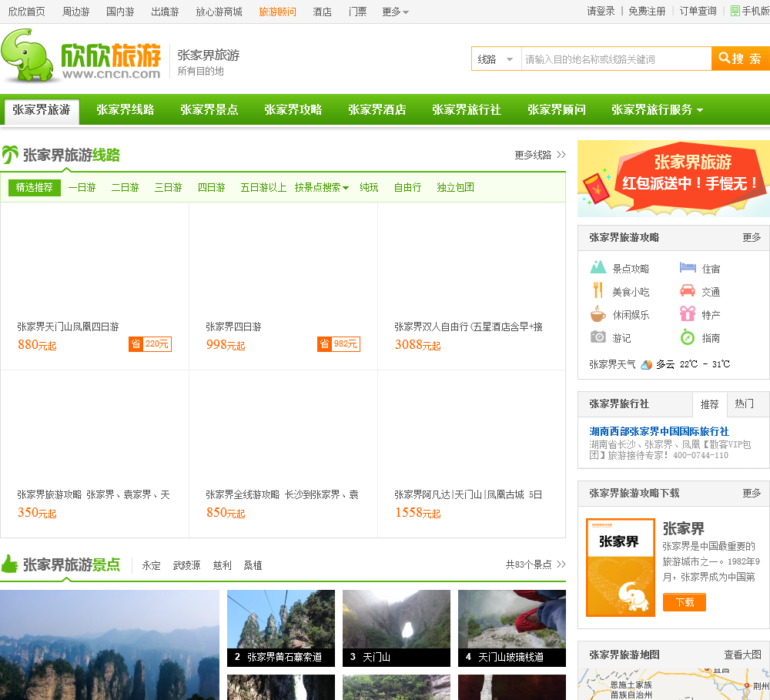Click the mountain icon for 景点攻略
This screenshot has width=770, height=700.
598,267
